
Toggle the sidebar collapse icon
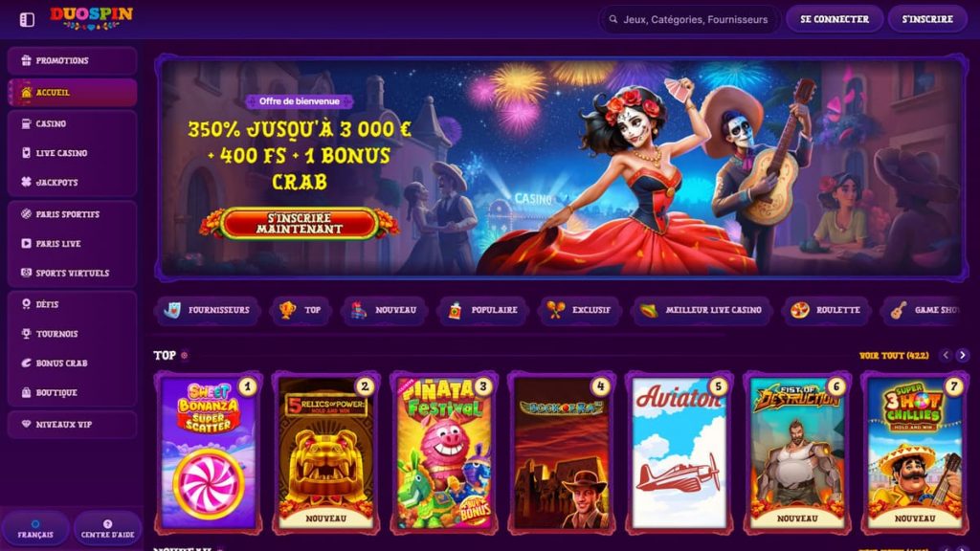pyautogui.click(x=27, y=19)
